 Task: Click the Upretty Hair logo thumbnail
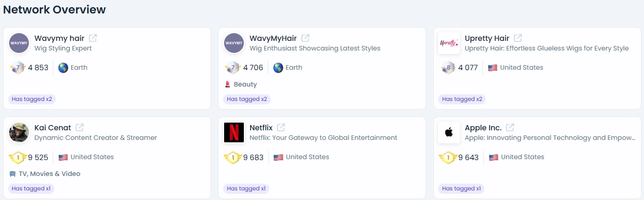(x=449, y=43)
